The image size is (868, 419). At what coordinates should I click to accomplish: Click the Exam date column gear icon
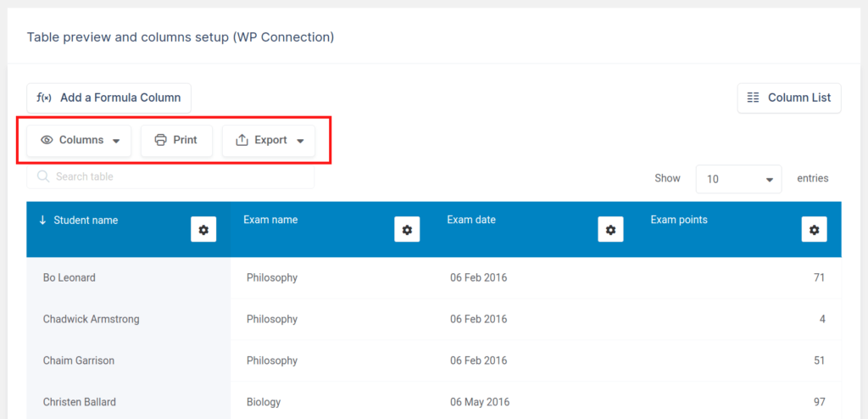pyautogui.click(x=610, y=230)
